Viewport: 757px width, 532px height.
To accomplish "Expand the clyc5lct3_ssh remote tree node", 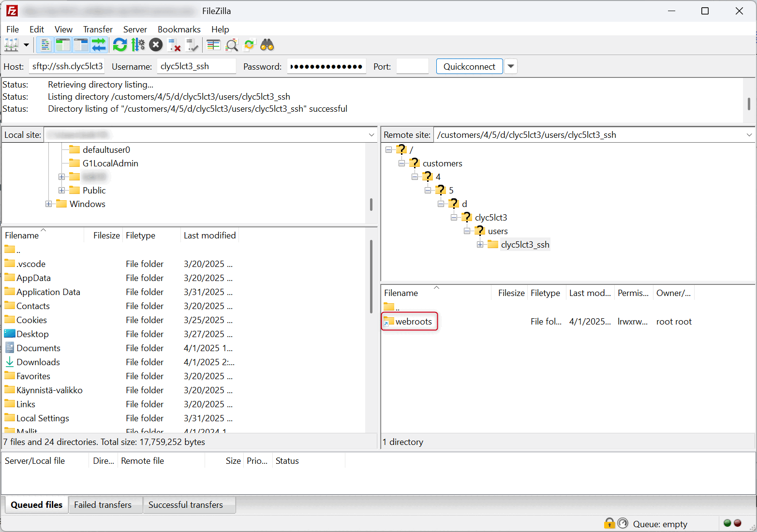I will click(480, 245).
